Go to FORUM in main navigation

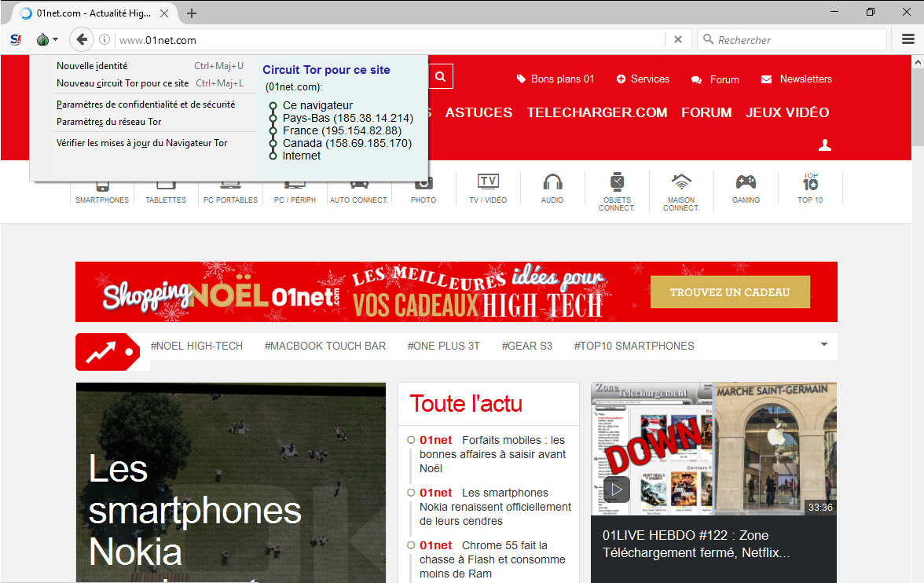(706, 112)
